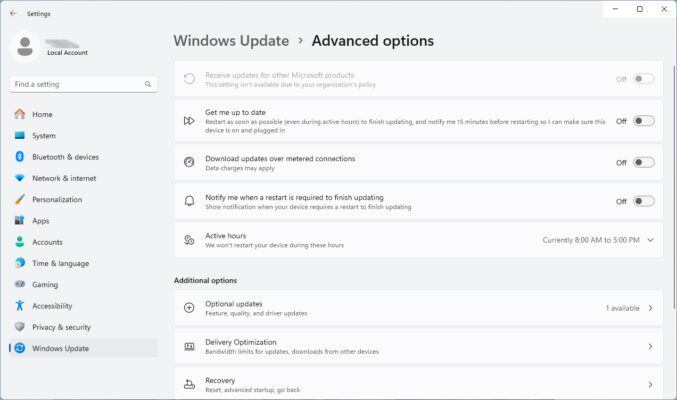
Task: Click the Active hours clock icon
Action: (189, 240)
